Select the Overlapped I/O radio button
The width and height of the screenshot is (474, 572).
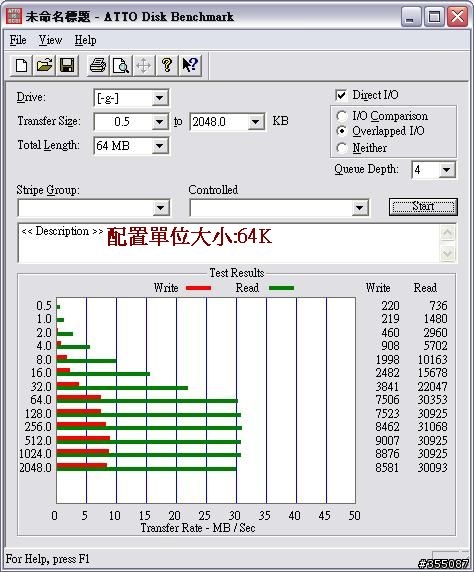tap(342, 131)
